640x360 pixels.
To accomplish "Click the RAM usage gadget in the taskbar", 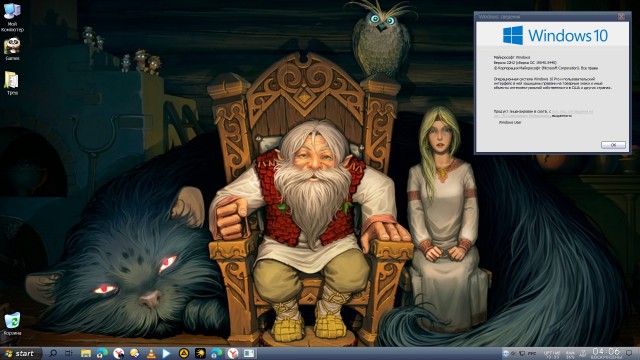I will [x=570, y=354].
